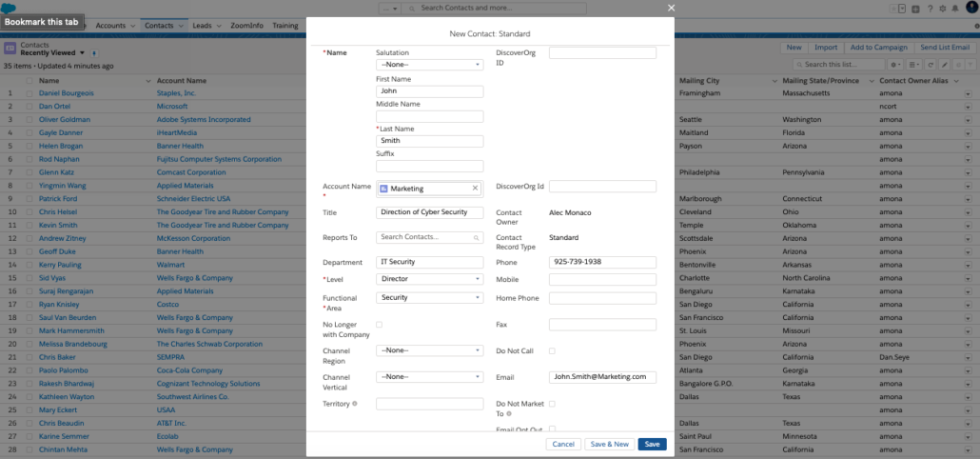Click the charts icon beside filter
Screen dimensions: 980x459
pyautogui.click(x=958, y=65)
